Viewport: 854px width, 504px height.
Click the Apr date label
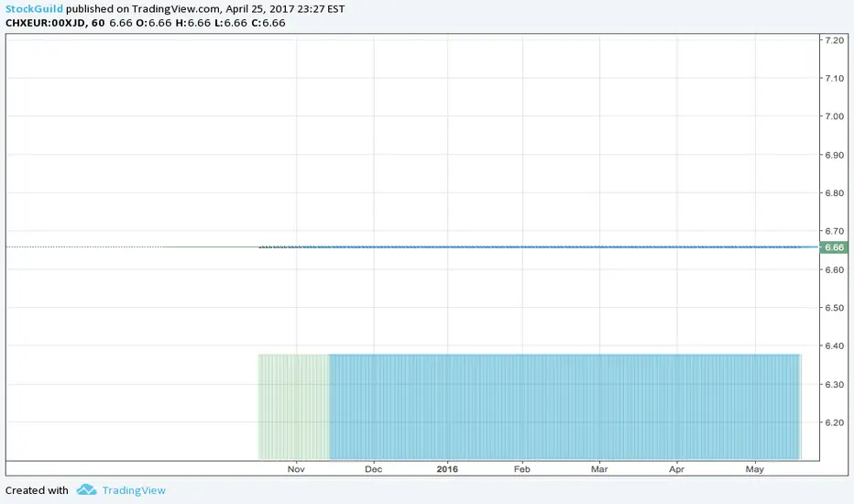pos(677,469)
